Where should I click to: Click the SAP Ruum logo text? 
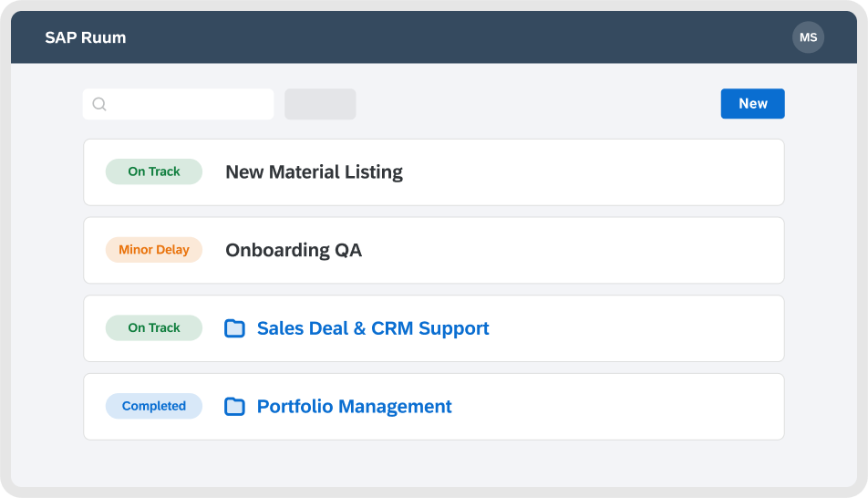click(x=86, y=37)
